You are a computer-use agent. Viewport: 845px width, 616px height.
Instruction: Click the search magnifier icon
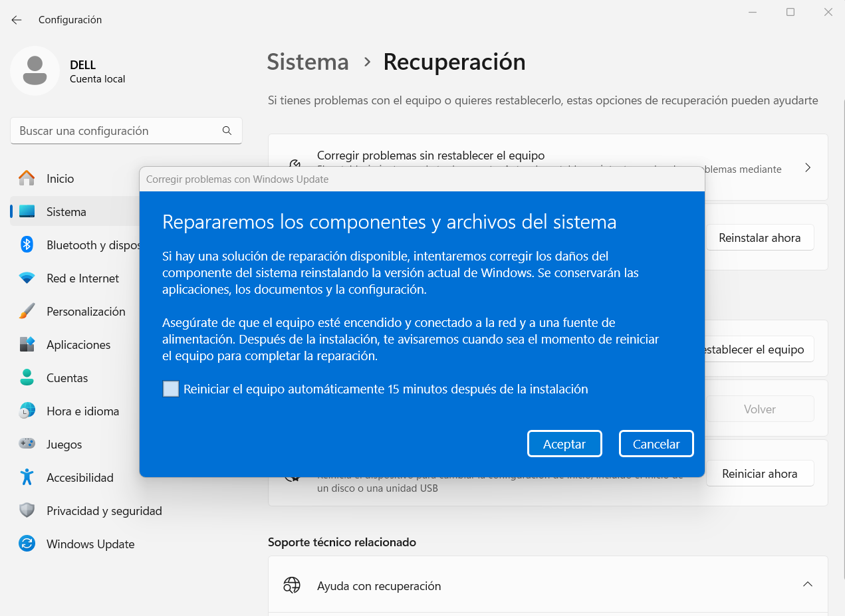pos(227,131)
